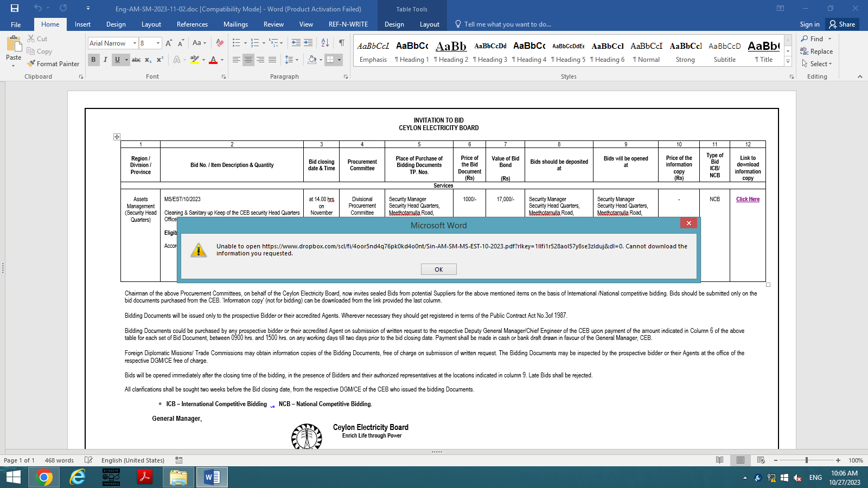Increase font size with Grow Font icon

pyautogui.click(x=169, y=43)
